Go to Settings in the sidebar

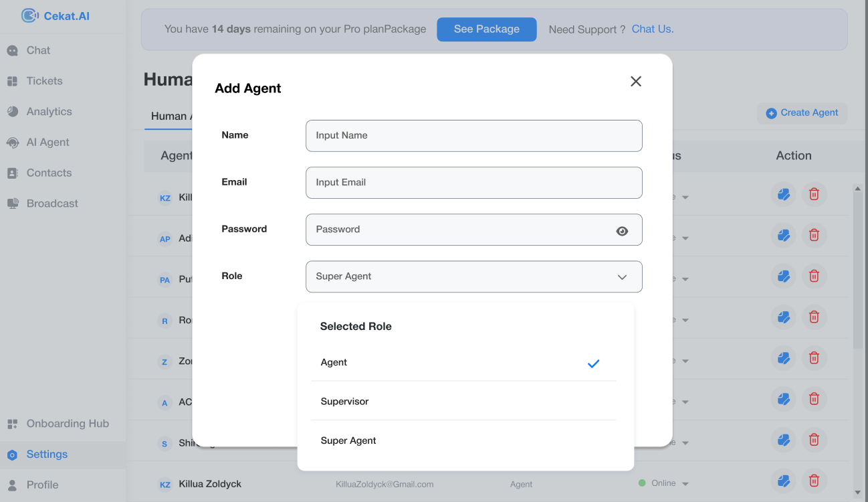[x=47, y=454]
